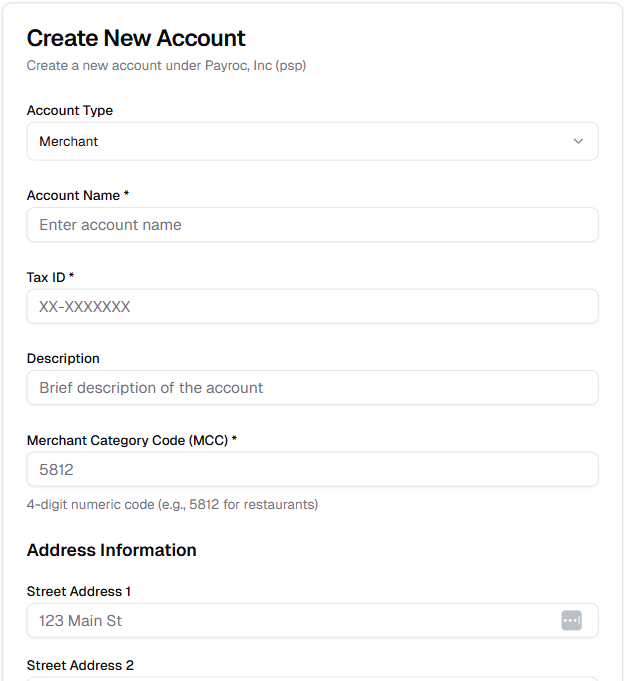Select the Description text box

(x=312, y=388)
